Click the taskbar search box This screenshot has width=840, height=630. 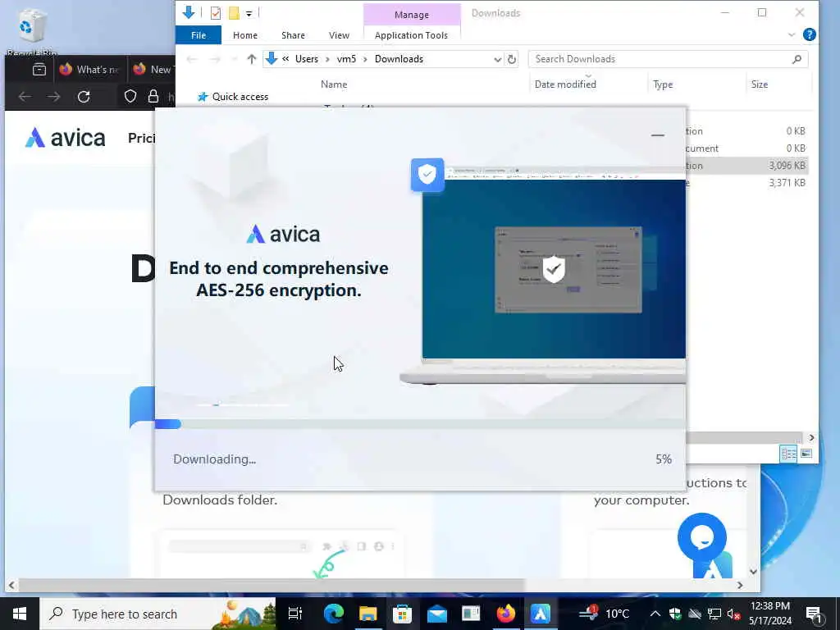pos(157,614)
